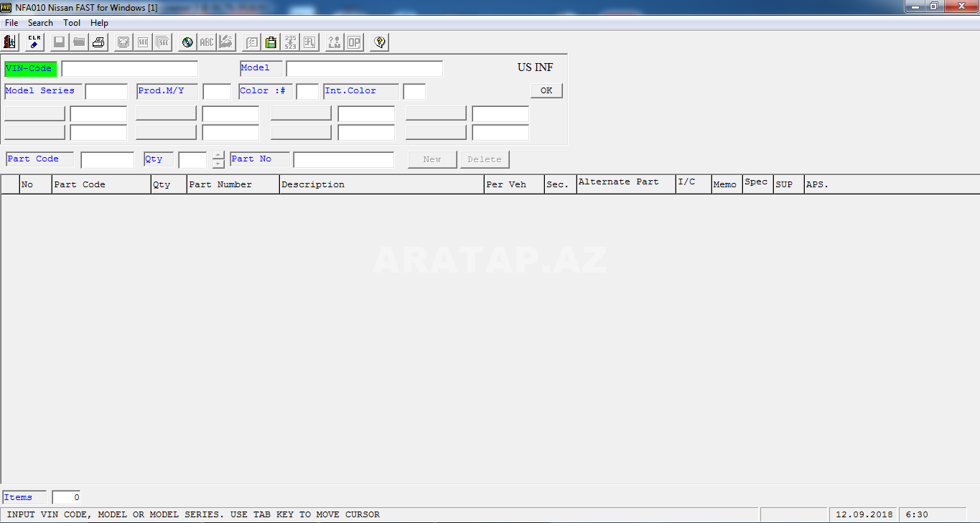Click the floppy disk save icon

[60, 42]
